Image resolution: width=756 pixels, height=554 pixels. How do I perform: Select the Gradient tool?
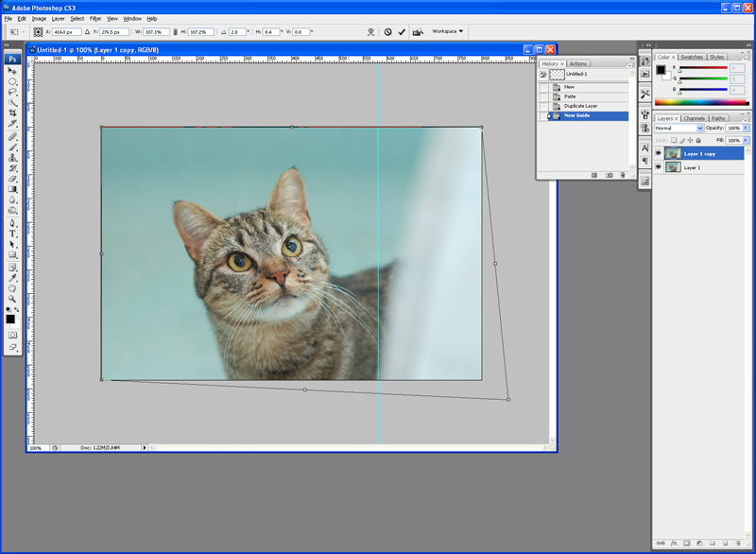click(x=12, y=189)
